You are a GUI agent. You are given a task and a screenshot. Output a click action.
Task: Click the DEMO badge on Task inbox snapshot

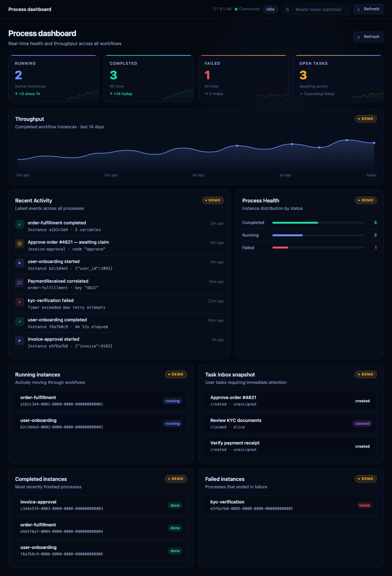(366, 374)
